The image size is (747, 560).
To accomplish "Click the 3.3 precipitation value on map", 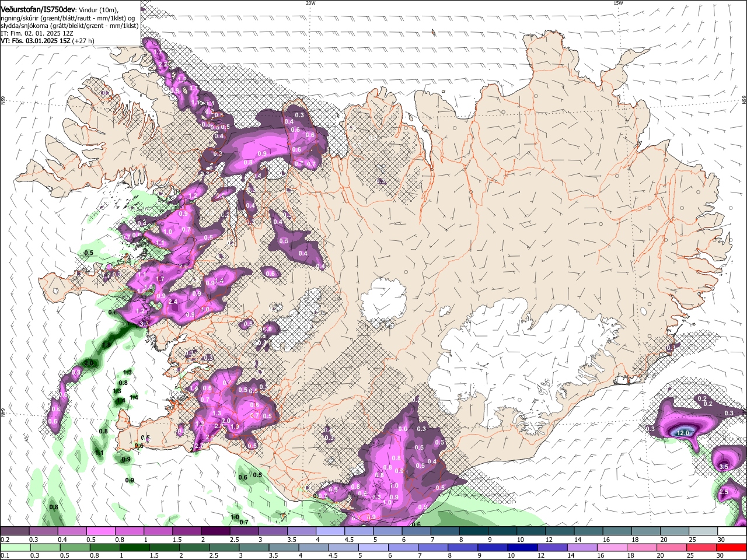I will coord(145,323).
